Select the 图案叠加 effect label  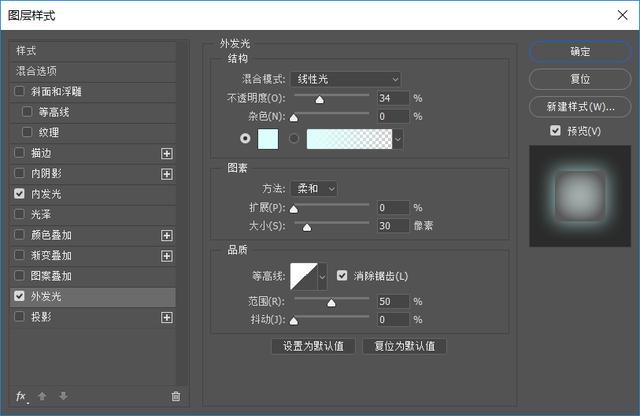(x=51, y=276)
